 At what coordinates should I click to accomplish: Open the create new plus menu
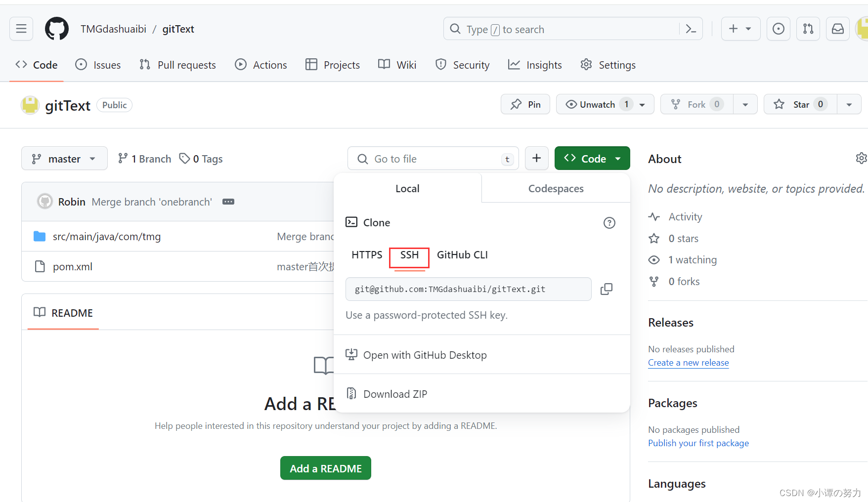(740, 29)
